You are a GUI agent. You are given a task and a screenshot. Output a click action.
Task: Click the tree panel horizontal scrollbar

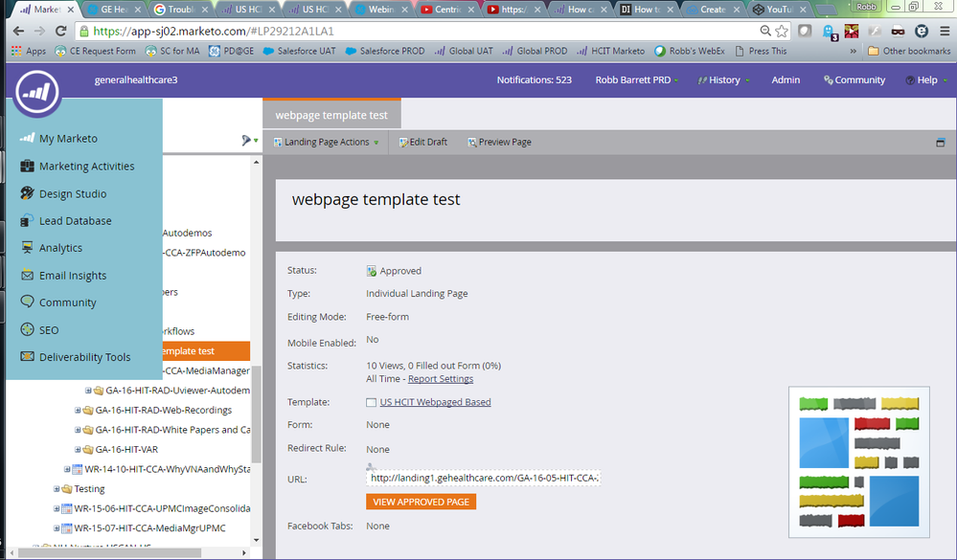pyautogui.click(x=108, y=552)
